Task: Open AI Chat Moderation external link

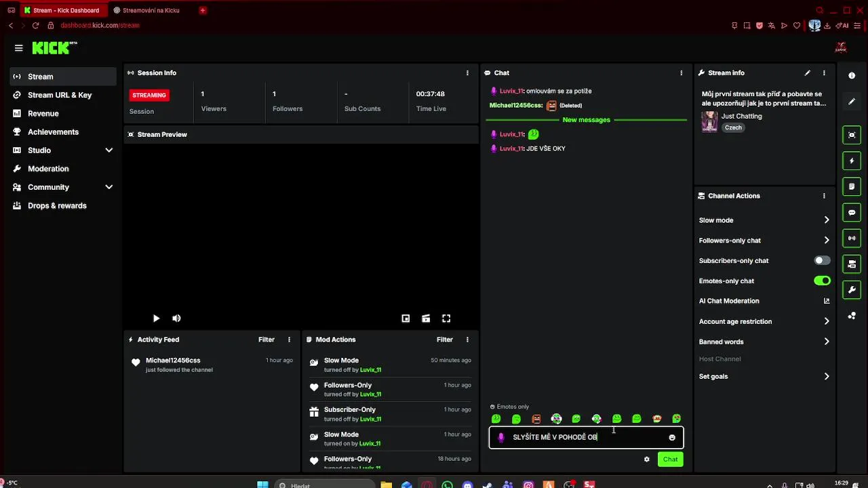Action: pyautogui.click(x=827, y=301)
